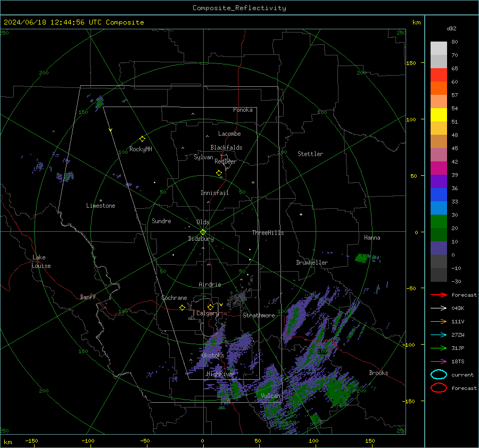The width and height of the screenshot is (479, 448).
Task: Select the Hanna label
Action: click(372, 238)
